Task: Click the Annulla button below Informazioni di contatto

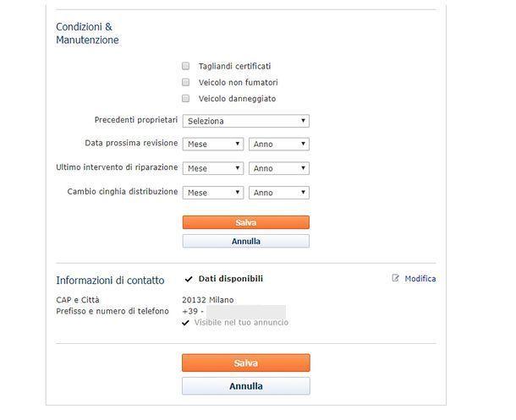Action: click(x=245, y=386)
